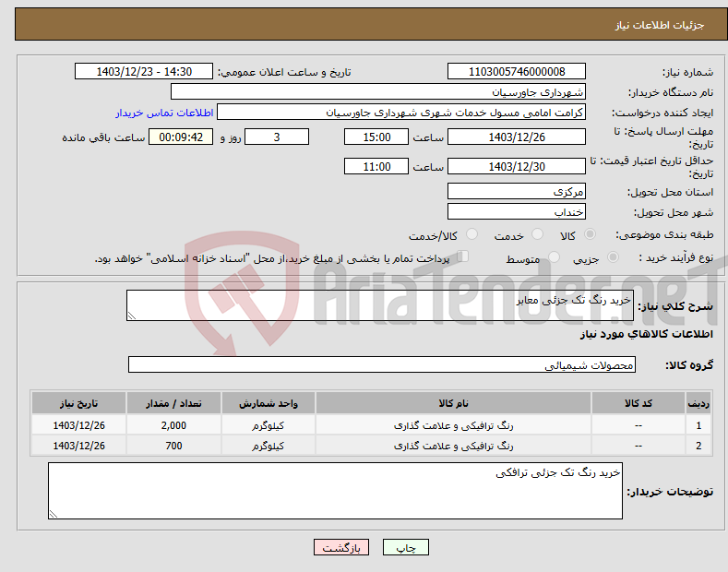Click the price validity date 1403/12/30 field
This screenshot has height=572, width=728.
(517, 166)
